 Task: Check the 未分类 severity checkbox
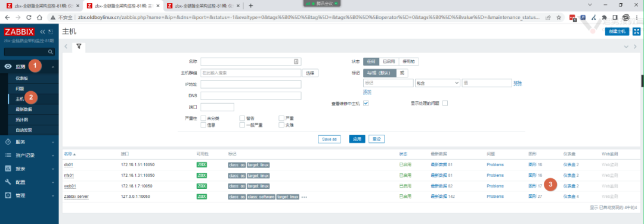pos(203,118)
